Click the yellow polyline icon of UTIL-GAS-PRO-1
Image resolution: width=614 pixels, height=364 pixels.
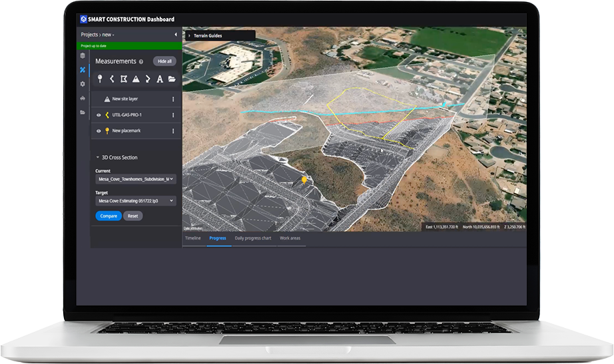click(107, 114)
